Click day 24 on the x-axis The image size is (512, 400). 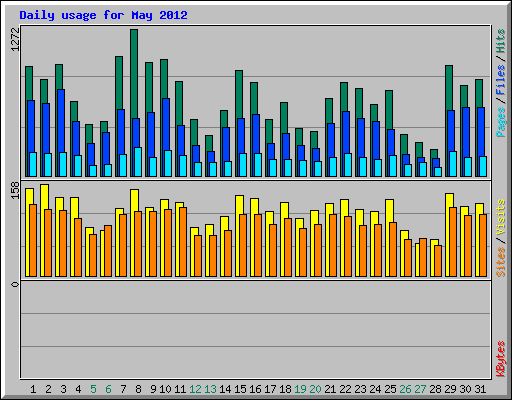tap(375, 389)
